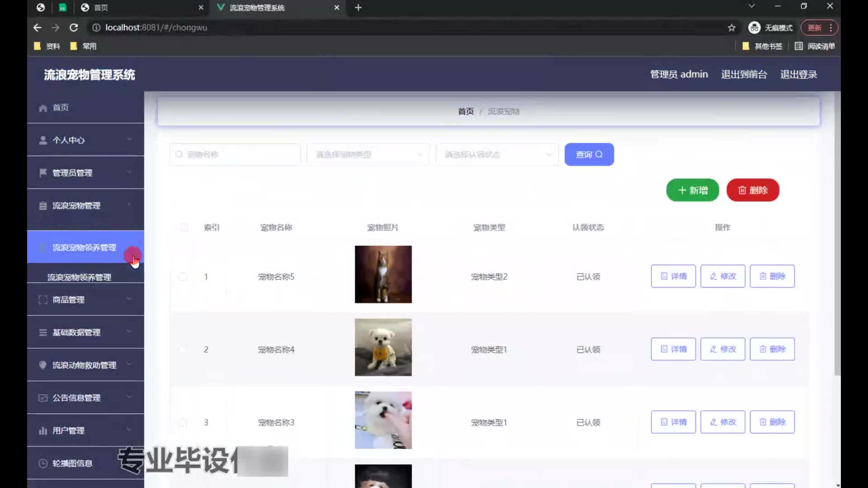This screenshot has width=868, height=488.
Task: Click the red 删除 bulk delete button
Action: pos(753,190)
